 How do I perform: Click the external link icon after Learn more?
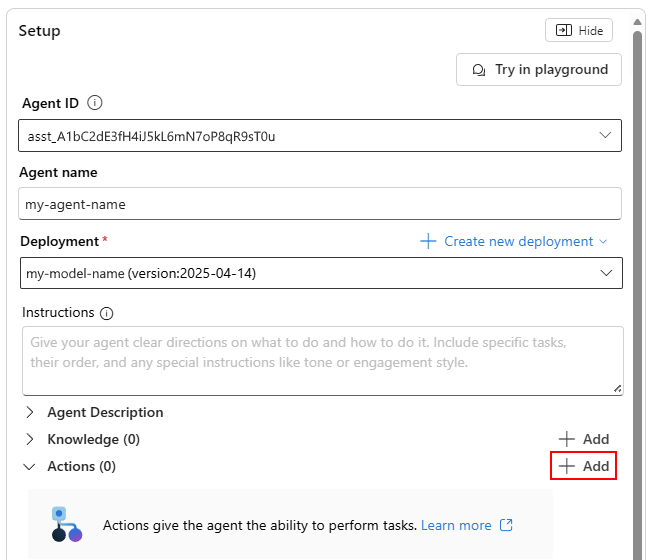tap(506, 525)
